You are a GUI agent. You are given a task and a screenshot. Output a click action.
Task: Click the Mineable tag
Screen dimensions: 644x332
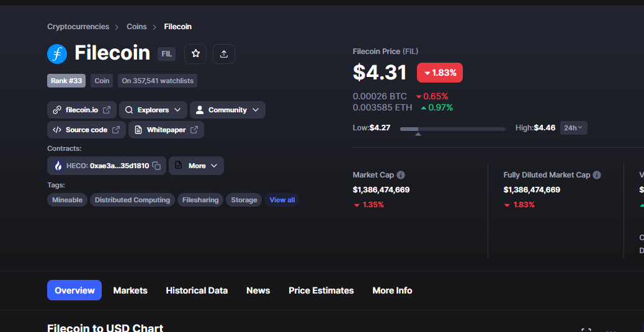tap(68, 200)
